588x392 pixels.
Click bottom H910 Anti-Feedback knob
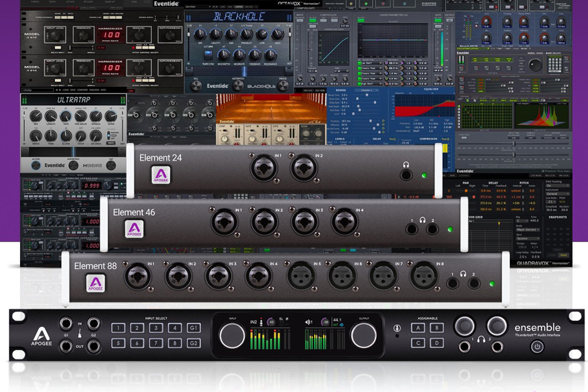[x=169, y=68]
